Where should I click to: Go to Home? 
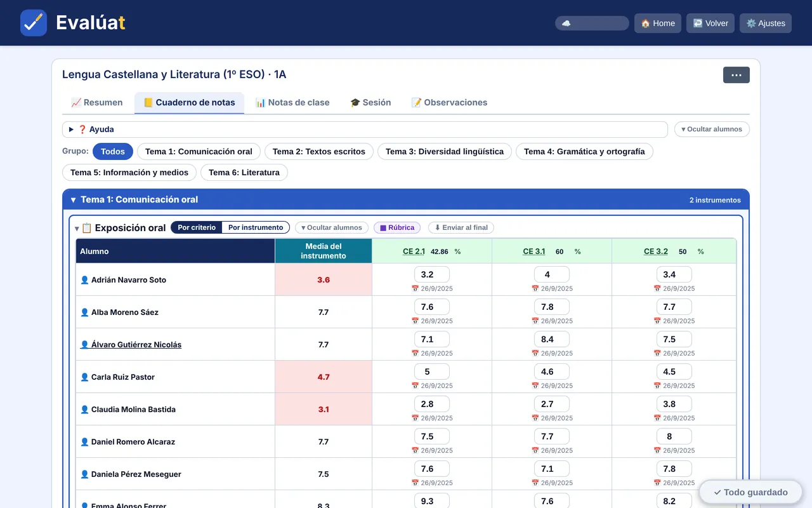(658, 23)
